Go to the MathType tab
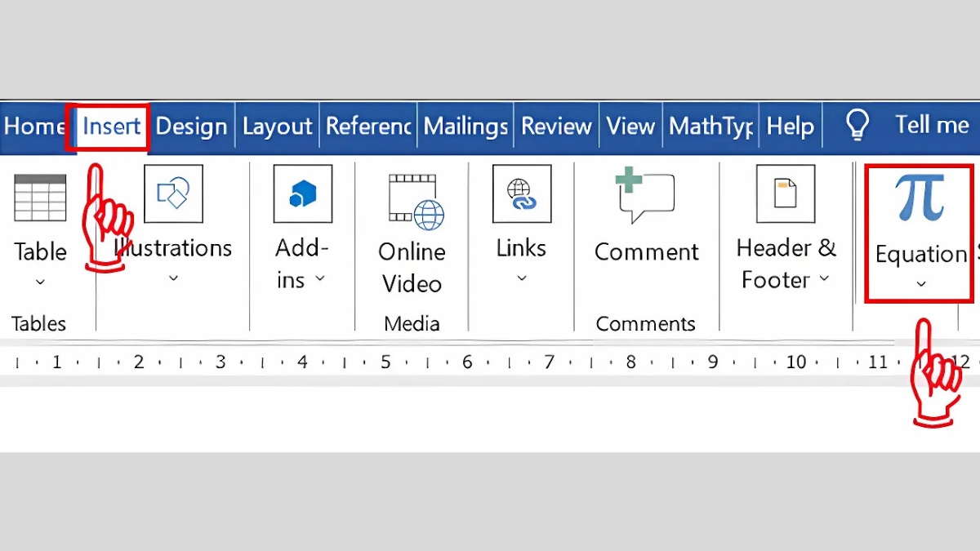This screenshot has width=980, height=551. click(x=710, y=127)
